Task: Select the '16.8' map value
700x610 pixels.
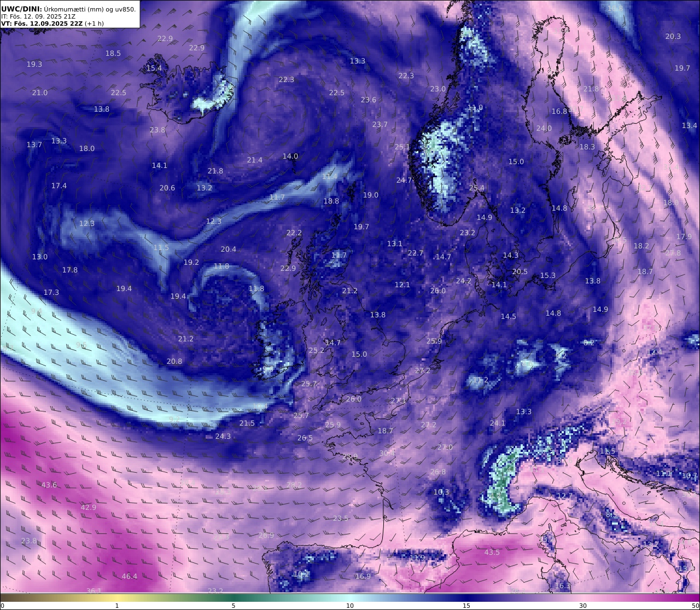Action: click(559, 112)
